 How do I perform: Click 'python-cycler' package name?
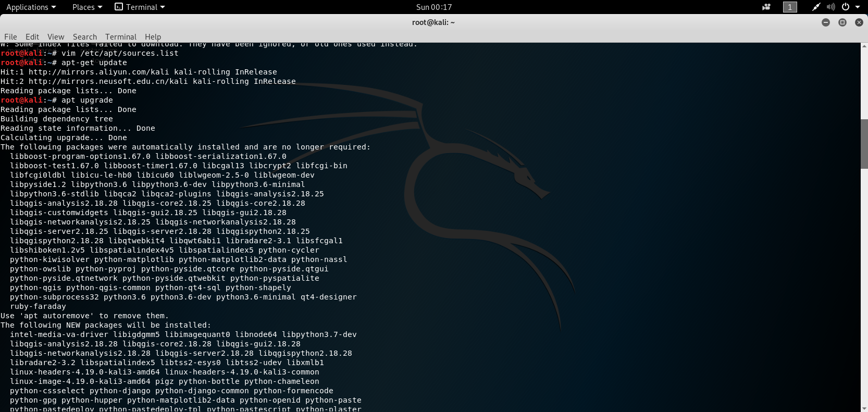pos(289,250)
